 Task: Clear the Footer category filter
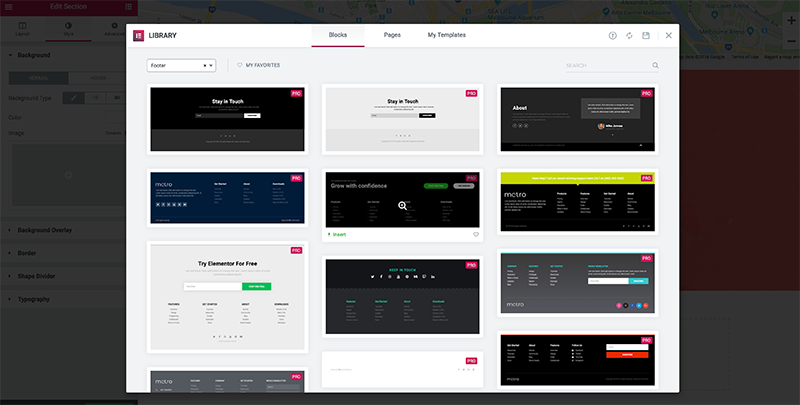[204, 65]
